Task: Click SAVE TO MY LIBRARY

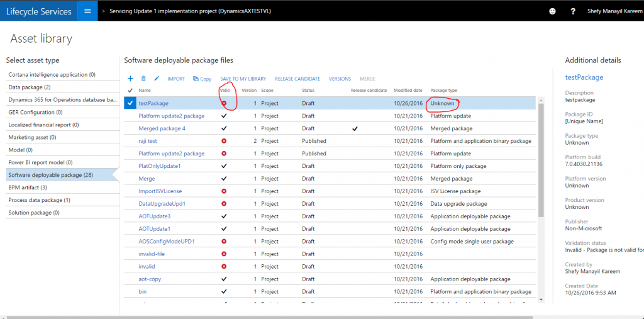Action: [x=243, y=79]
